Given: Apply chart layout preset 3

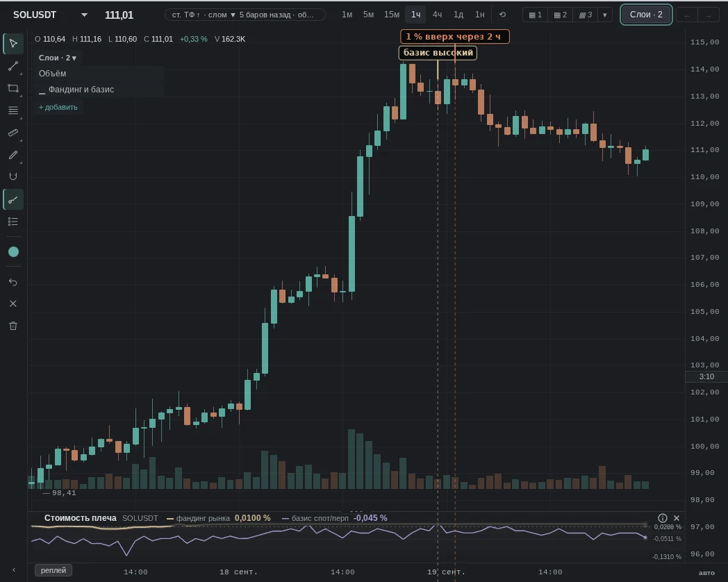Looking at the screenshot, I should coord(586,15).
